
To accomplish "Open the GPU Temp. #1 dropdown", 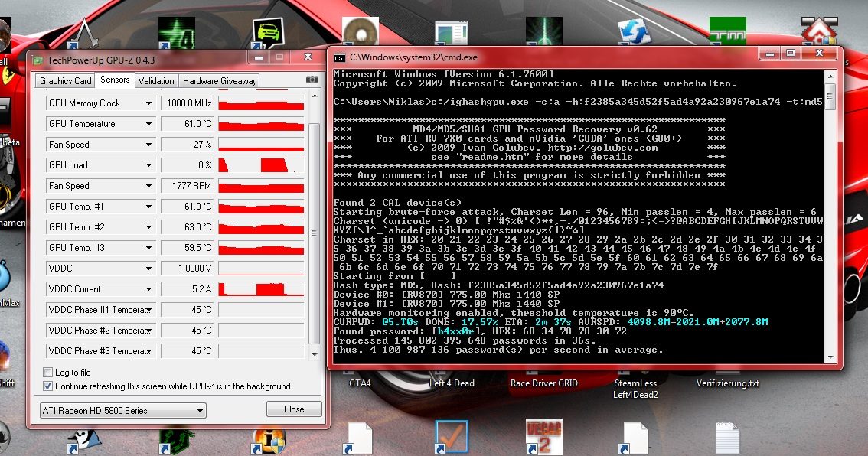I will 148,207.
